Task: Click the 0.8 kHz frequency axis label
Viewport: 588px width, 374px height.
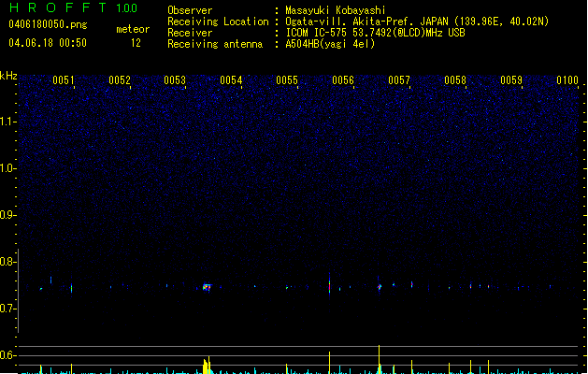Action: click(x=7, y=262)
